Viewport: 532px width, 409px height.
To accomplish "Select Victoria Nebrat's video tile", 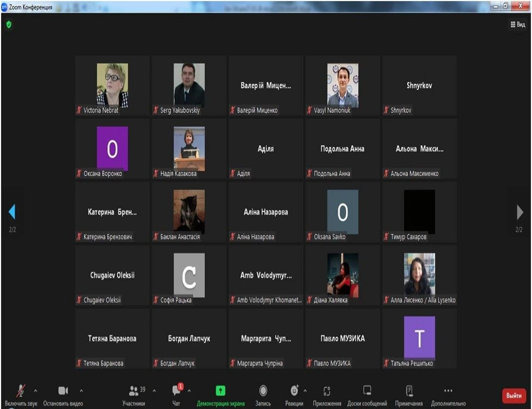I will [112, 85].
